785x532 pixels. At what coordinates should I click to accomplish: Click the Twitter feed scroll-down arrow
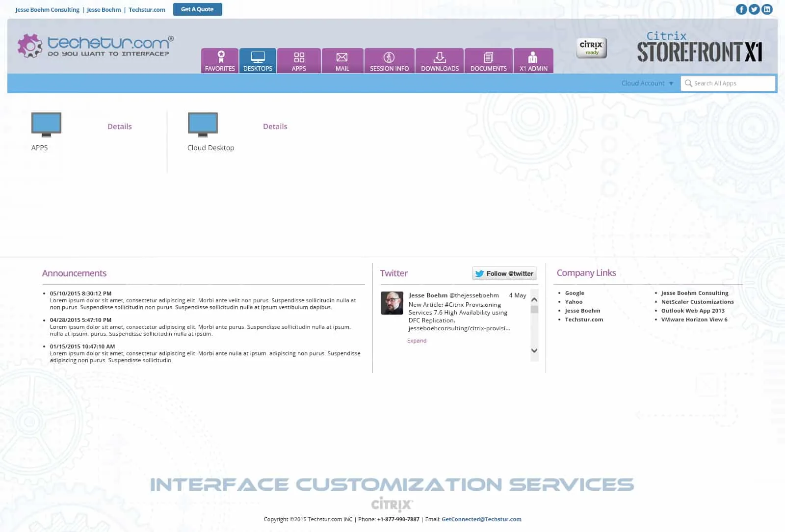(534, 350)
